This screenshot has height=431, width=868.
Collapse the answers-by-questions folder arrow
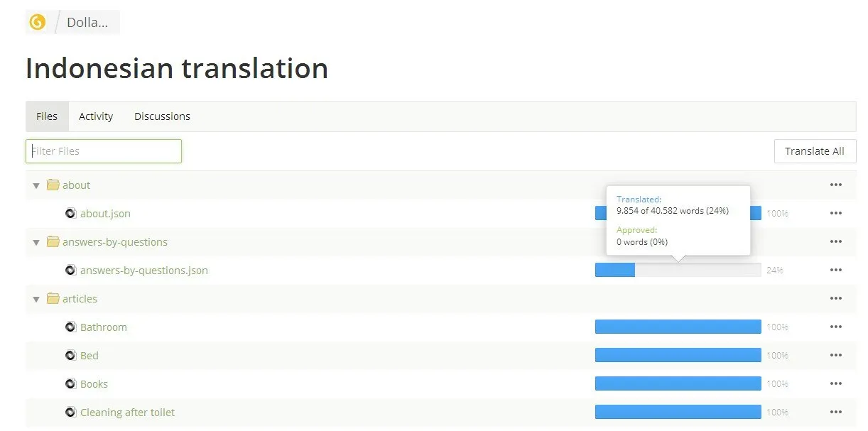point(36,243)
